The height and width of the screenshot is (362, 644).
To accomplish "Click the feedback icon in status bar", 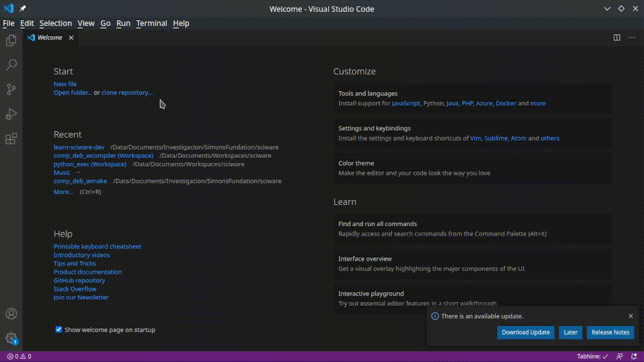I will (620, 356).
